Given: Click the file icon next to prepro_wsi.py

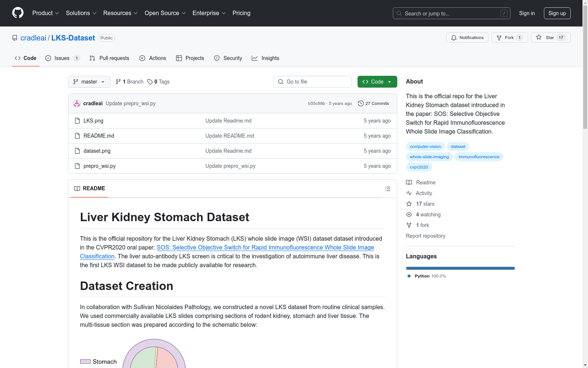Looking at the screenshot, I should click(x=77, y=166).
